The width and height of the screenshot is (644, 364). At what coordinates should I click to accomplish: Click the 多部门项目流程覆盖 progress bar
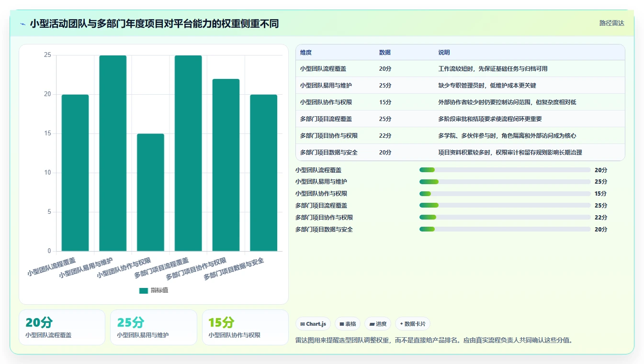click(505, 206)
